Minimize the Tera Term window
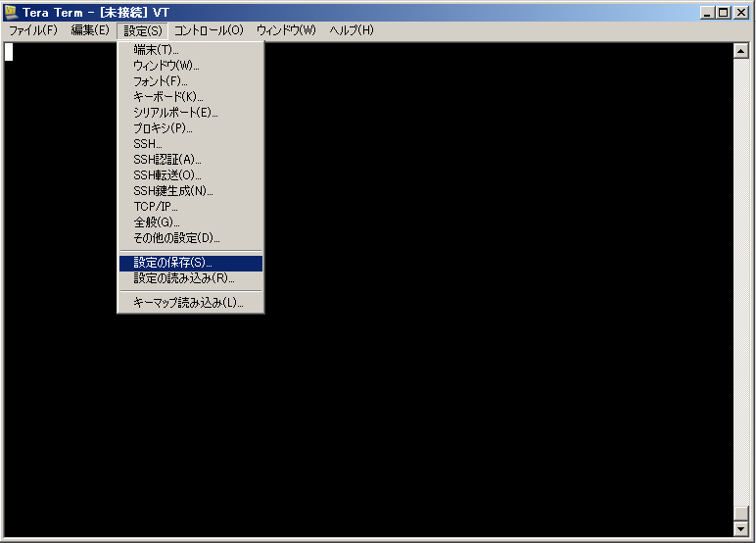The image size is (756, 543). pos(707,13)
